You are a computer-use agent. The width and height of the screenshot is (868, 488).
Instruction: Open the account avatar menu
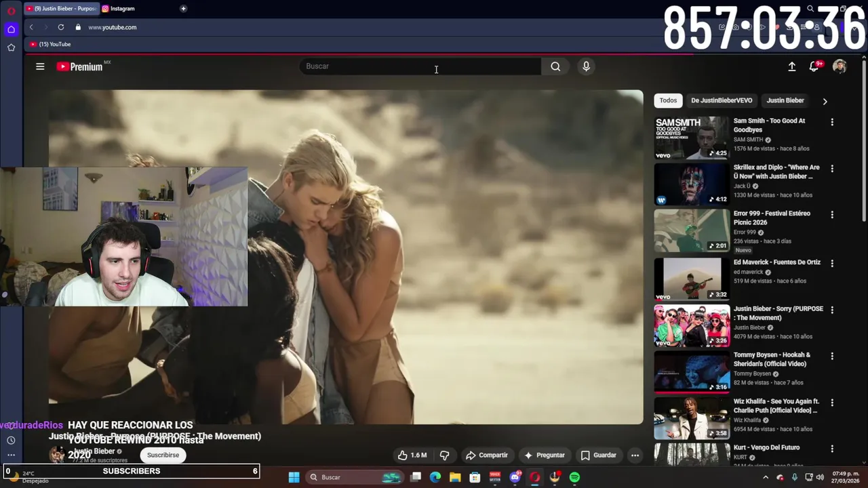point(840,66)
